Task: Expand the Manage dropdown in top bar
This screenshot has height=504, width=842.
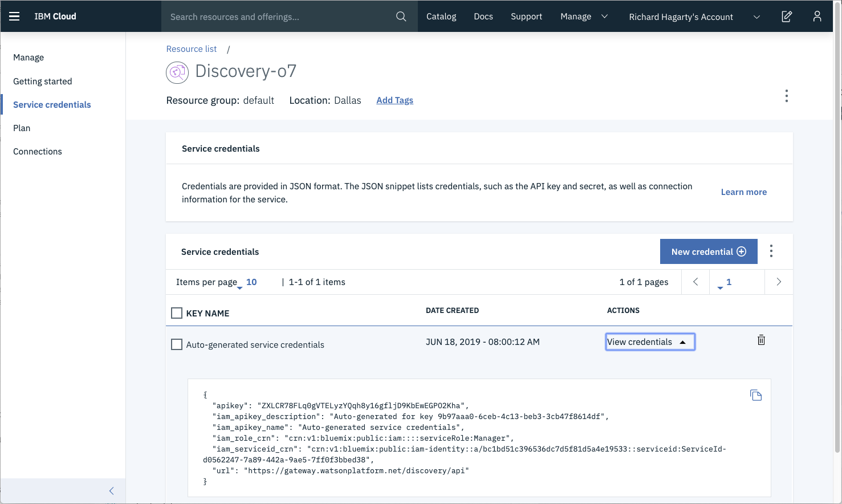Action: pos(584,17)
